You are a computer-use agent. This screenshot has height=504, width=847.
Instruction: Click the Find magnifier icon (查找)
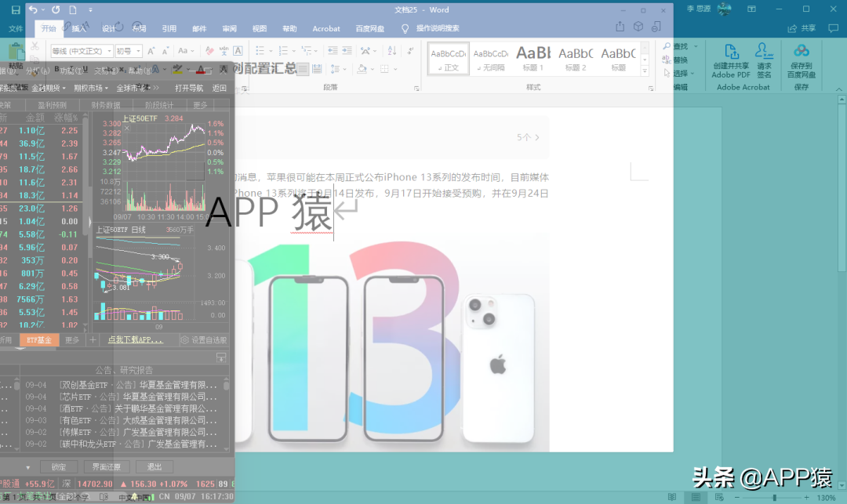[x=667, y=46]
